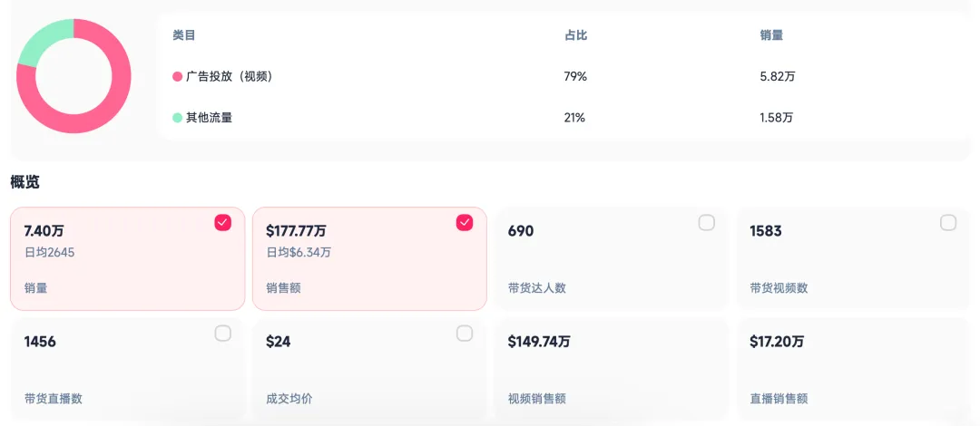This screenshot has height=426, width=980.
Task: Click the pink dot beside 广告投放（视频）
Action: 178,77
